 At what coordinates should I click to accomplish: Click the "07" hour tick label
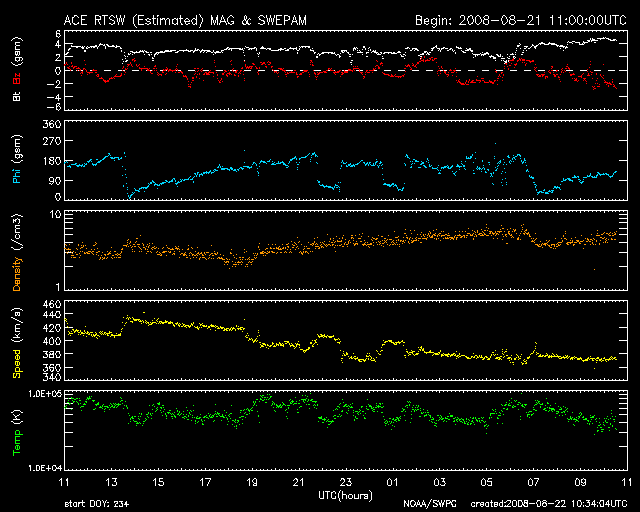pyautogui.click(x=533, y=483)
